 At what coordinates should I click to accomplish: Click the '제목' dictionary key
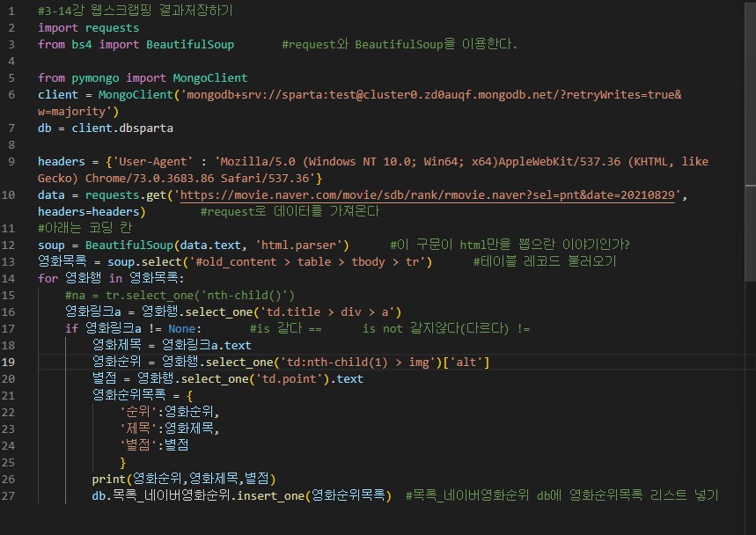tap(138, 429)
